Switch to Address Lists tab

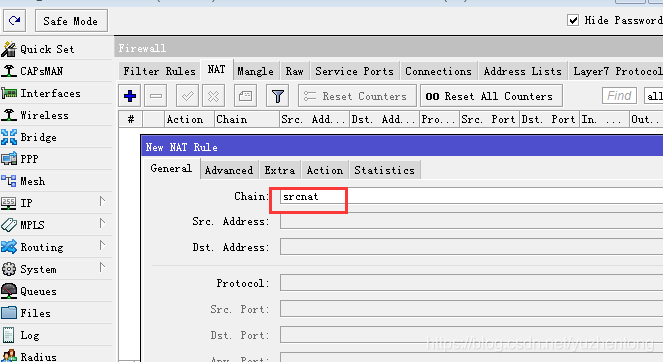[522, 71]
